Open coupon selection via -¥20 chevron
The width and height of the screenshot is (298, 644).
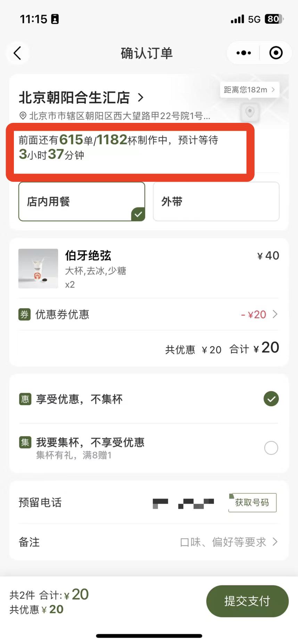tap(275, 314)
